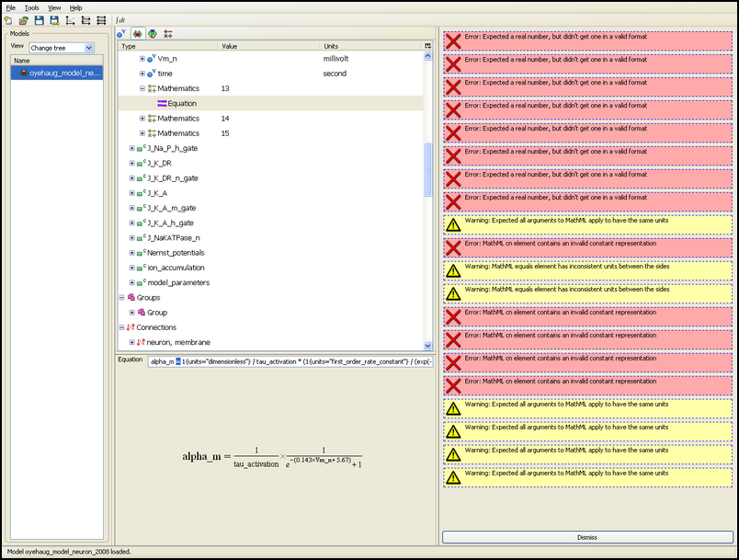This screenshot has width=739, height=560.
Task: Open the graph plotting tool icon
Action: [70, 20]
